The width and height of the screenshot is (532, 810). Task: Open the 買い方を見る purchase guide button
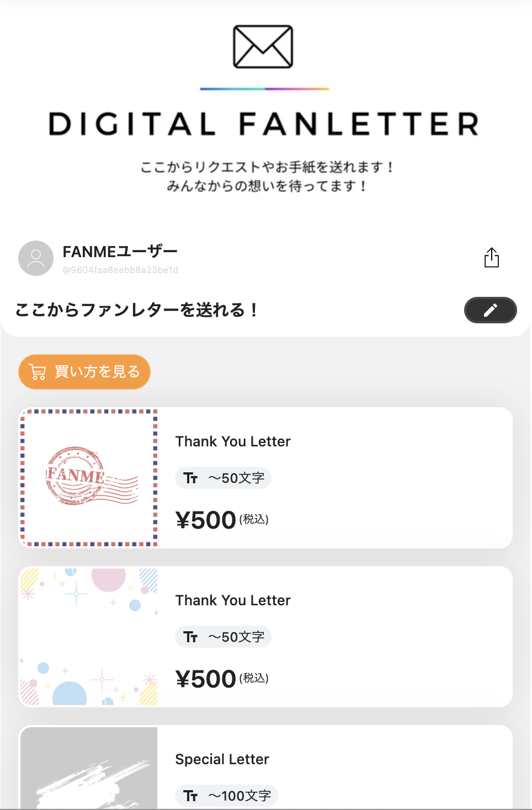coord(84,372)
